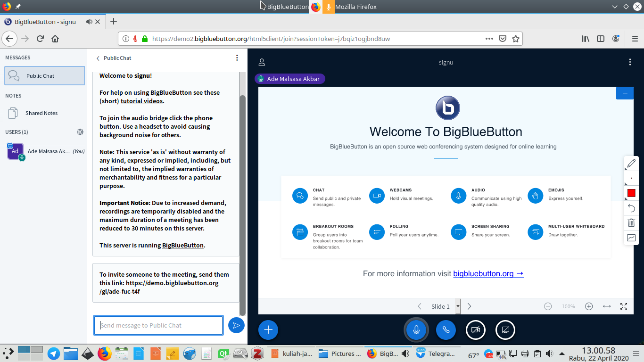Turn on multi-user whiteboard
The image size is (644, 362).
point(631,238)
